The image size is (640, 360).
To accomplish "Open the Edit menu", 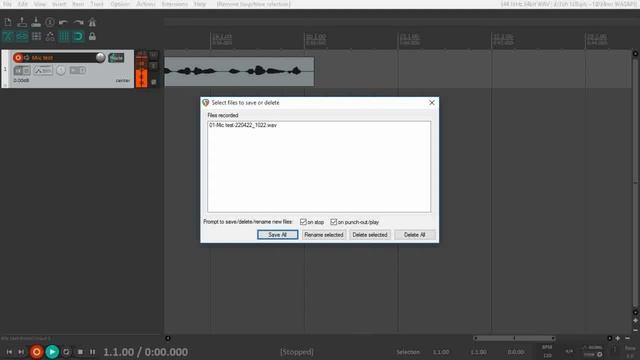I will (x=22, y=4).
